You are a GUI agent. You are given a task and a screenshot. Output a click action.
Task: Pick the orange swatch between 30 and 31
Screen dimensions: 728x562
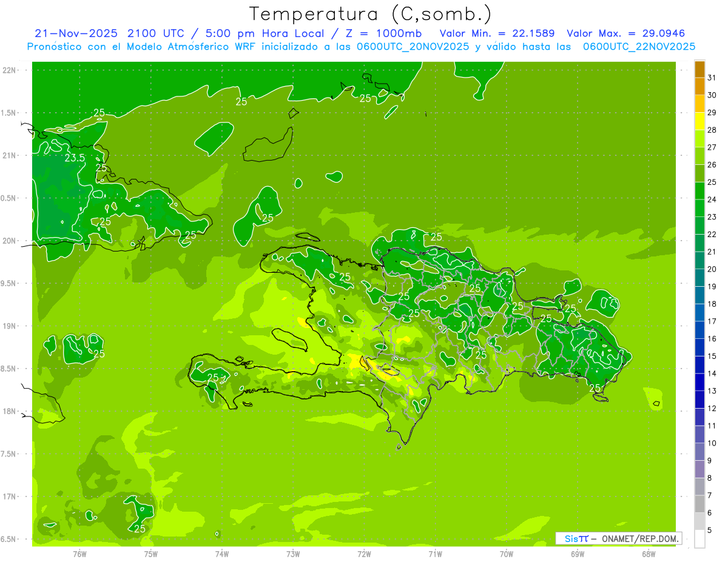pos(699,87)
